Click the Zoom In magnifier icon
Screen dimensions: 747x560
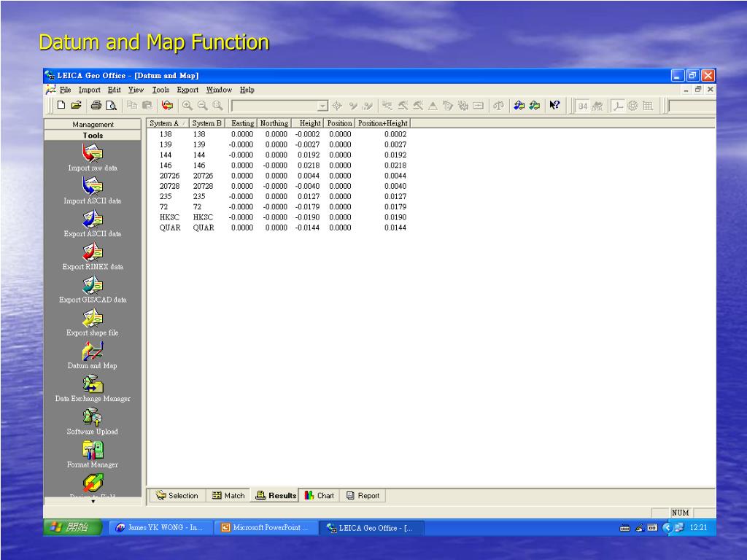tap(187, 105)
